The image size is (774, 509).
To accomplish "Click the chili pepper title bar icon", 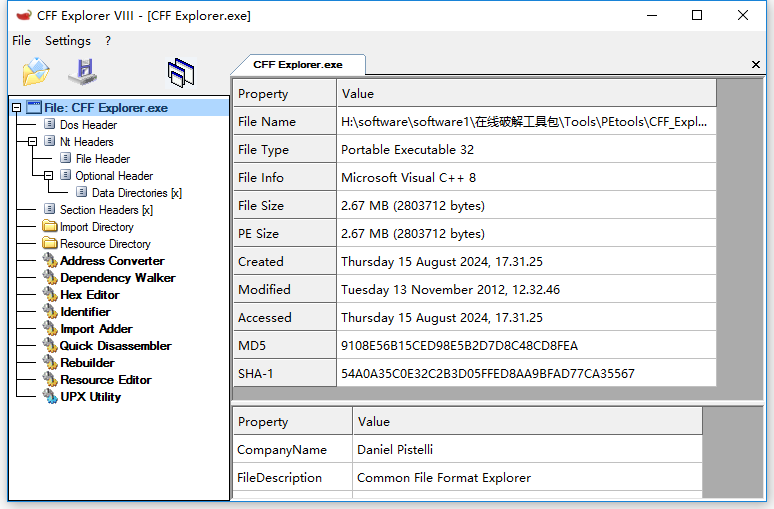I will [x=24, y=16].
